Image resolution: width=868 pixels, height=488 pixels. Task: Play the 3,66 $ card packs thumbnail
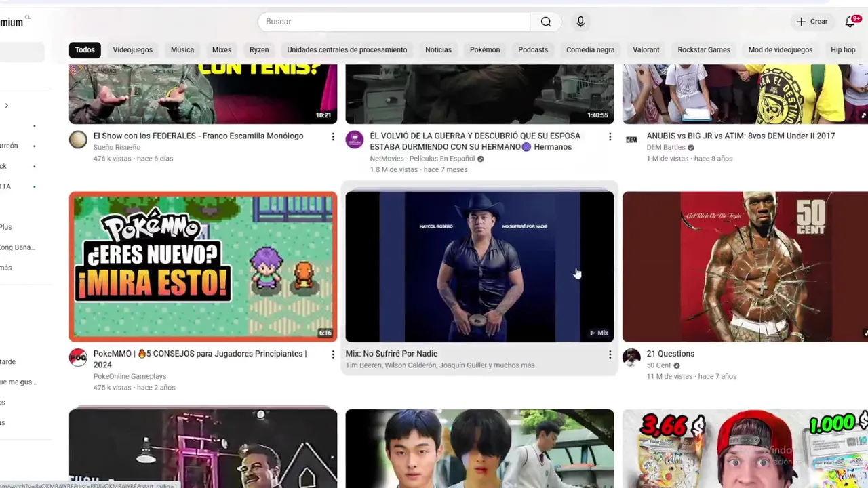(x=745, y=449)
